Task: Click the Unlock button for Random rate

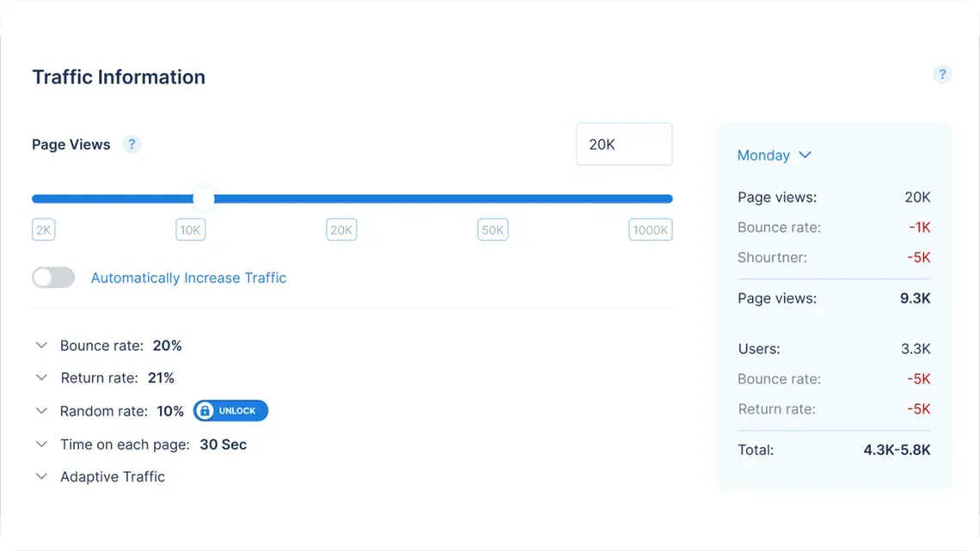Action: coord(230,411)
